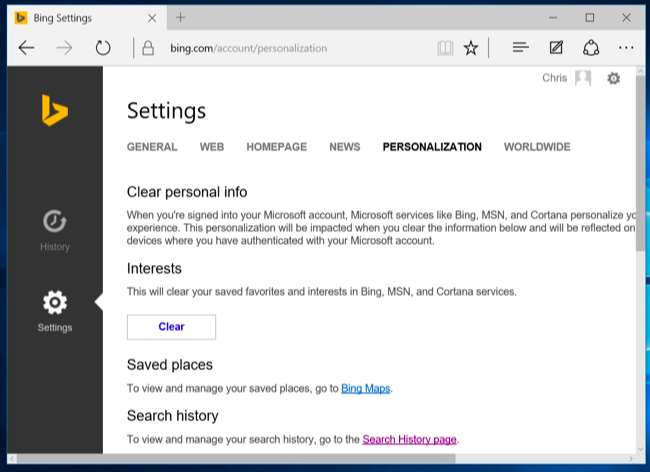Open the Hub menu icon

pyautogui.click(x=520, y=48)
